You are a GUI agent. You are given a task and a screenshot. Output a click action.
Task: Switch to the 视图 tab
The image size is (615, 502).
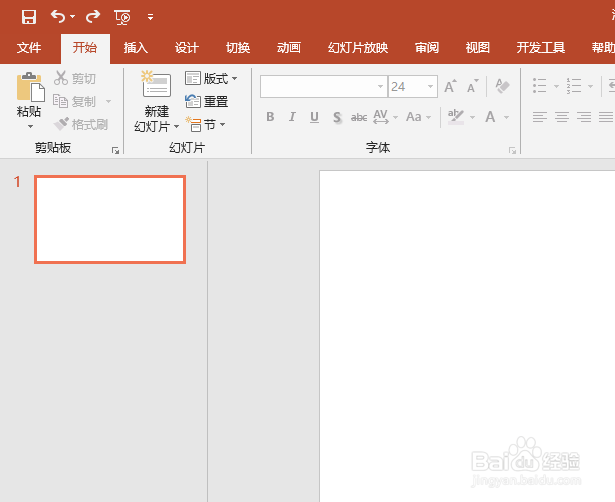point(478,47)
